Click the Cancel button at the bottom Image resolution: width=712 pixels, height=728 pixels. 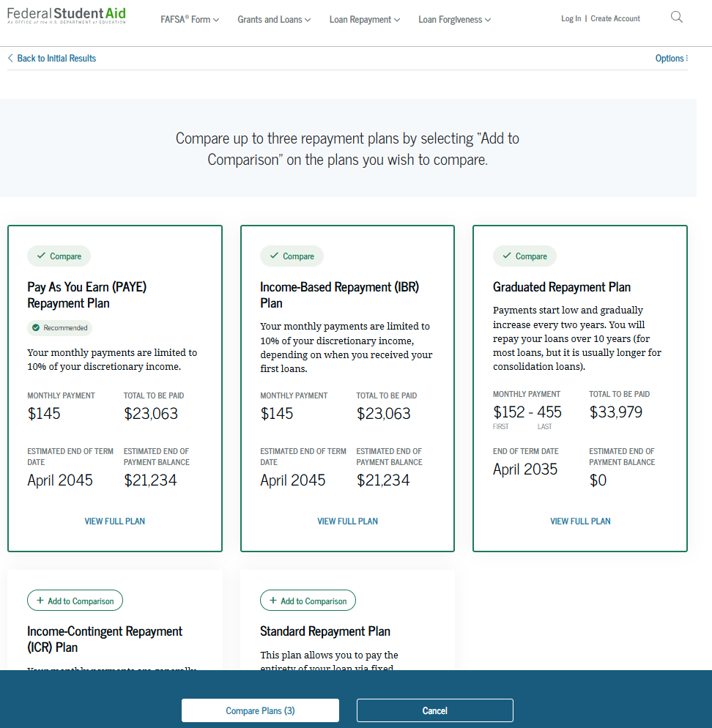pos(434,710)
